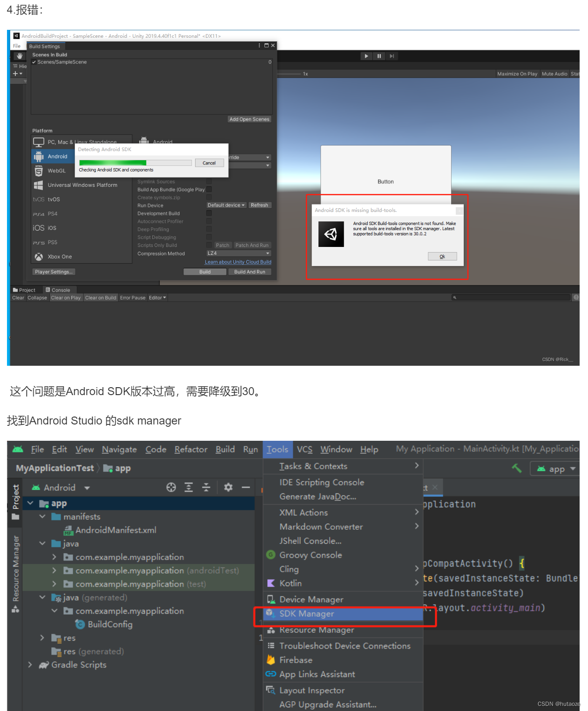Open the Refactor menu
The height and width of the screenshot is (711, 588).
(191, 450)
